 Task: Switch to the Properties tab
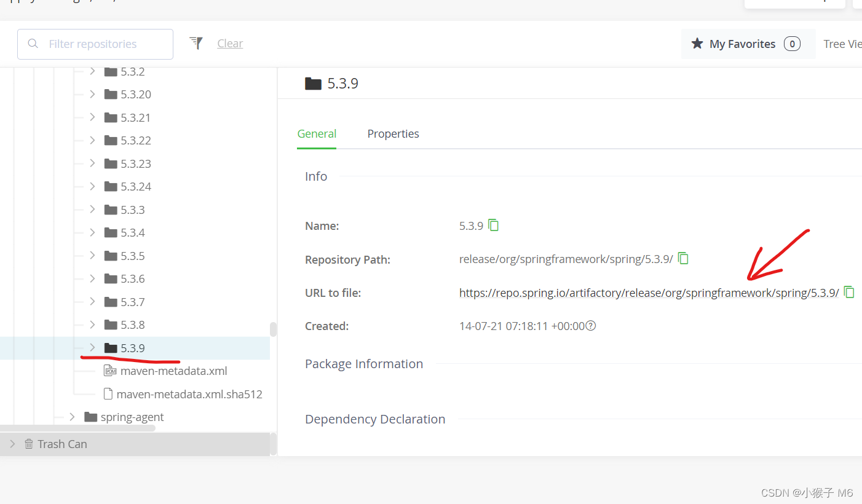point(393,133)
